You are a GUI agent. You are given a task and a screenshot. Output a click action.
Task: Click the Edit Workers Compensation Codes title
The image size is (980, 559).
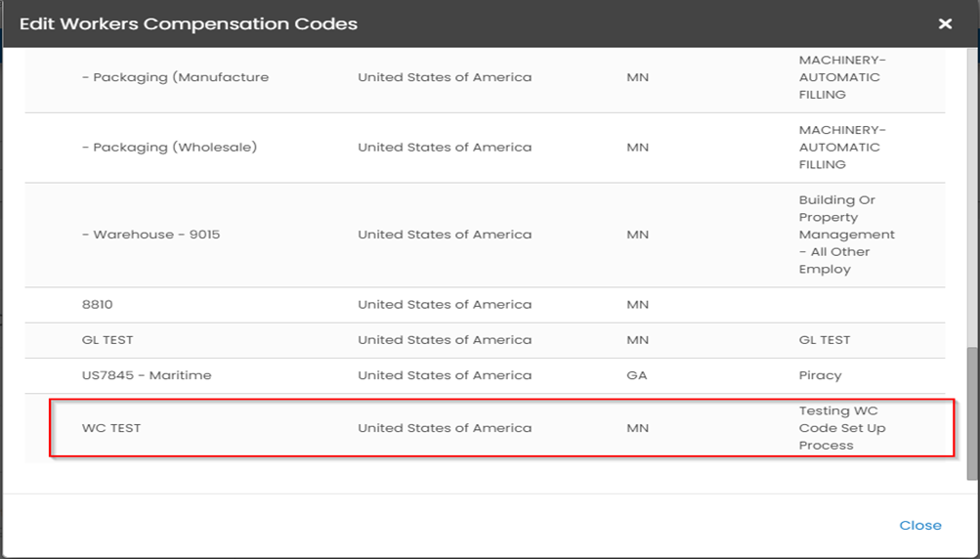click(x=189, y=23)
